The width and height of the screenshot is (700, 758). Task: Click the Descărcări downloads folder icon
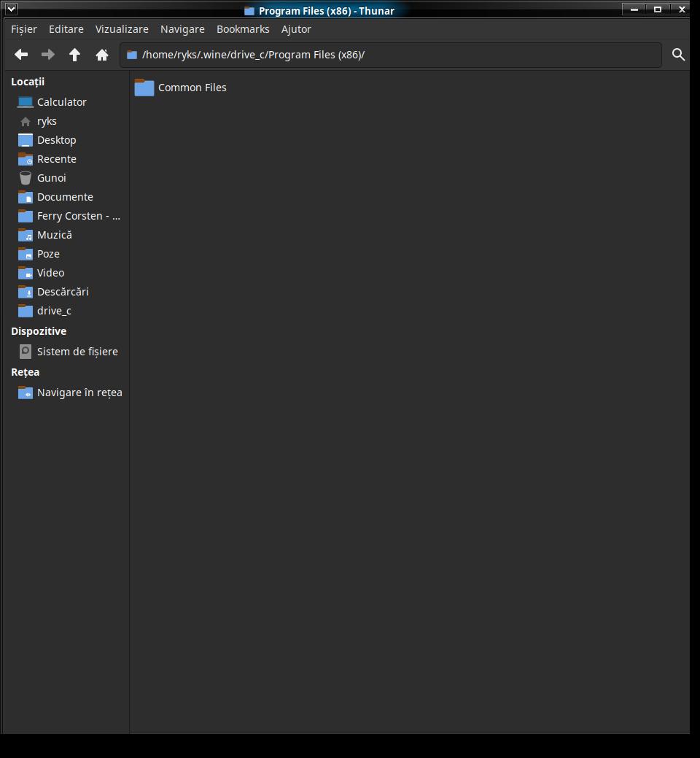[25, 292]
